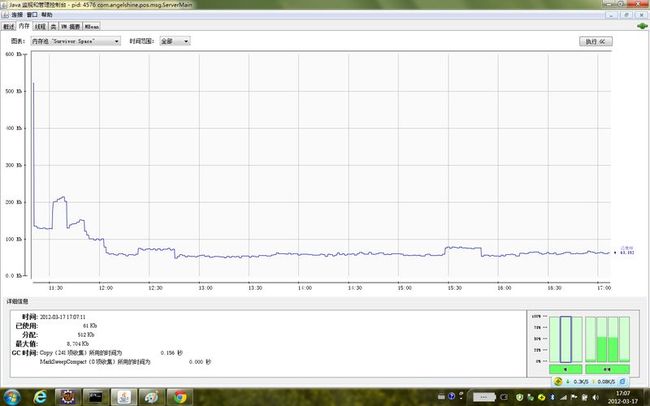Screen dimensions: 650x406
Task: Select the 内存 tab
Action: coord(24,26)
